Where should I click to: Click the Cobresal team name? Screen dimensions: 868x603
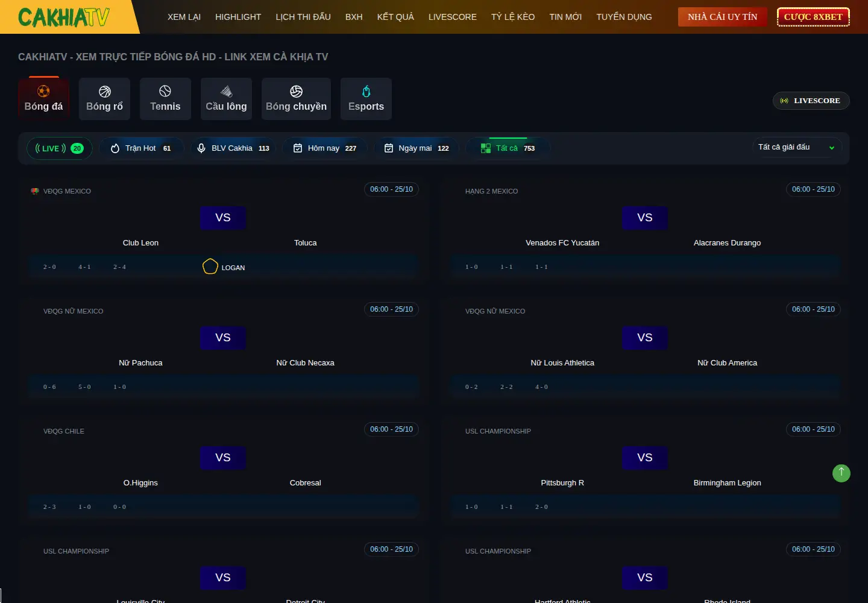(305, 483)
